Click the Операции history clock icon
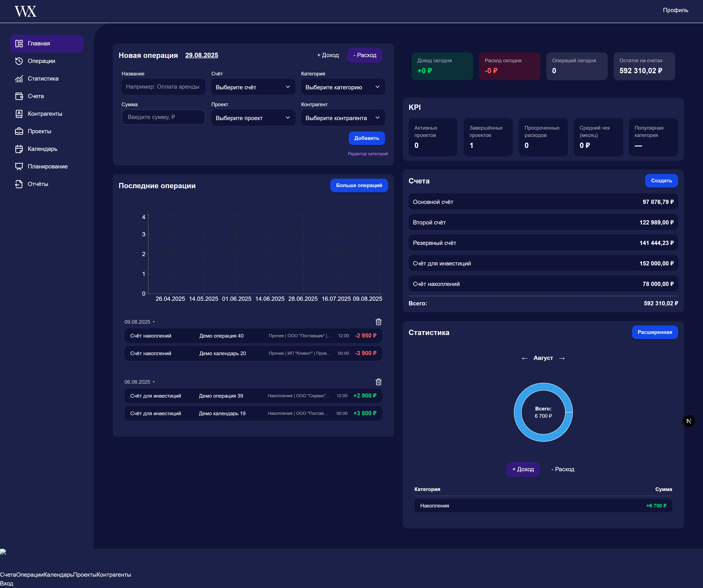Viewport: 703px width, 588px height. pyautogui.click(x=19, y=61)
